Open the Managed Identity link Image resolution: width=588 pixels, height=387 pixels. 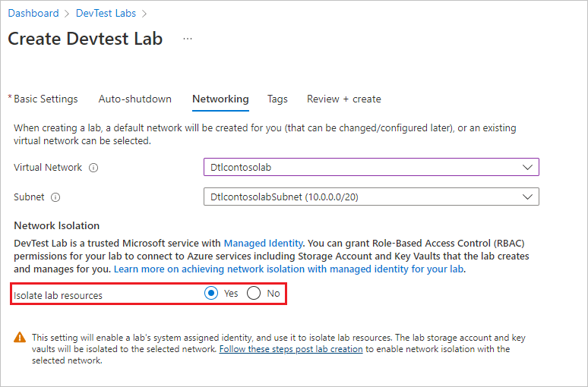tap(264, 243)
